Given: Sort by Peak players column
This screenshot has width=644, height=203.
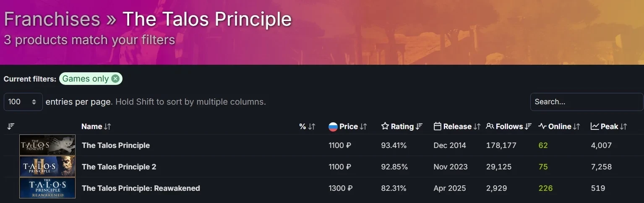Looking at the screenshot, I should tap(609, 127).
